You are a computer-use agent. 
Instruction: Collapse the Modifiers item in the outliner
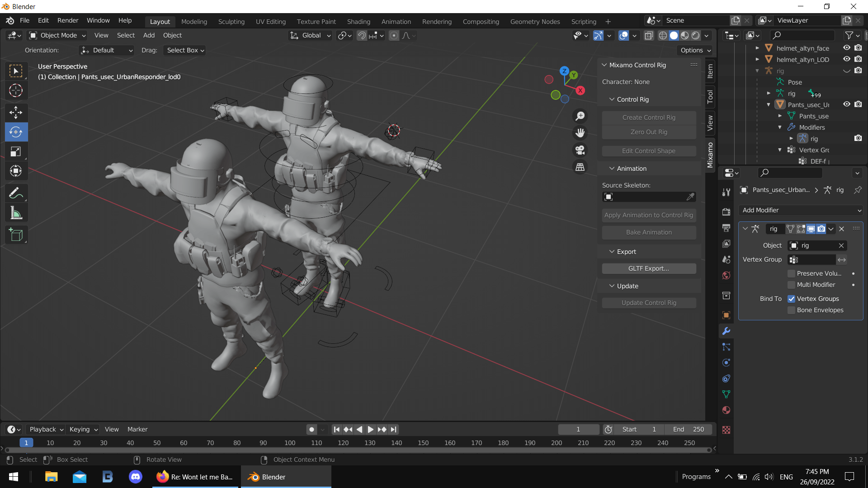click(779, 127)
